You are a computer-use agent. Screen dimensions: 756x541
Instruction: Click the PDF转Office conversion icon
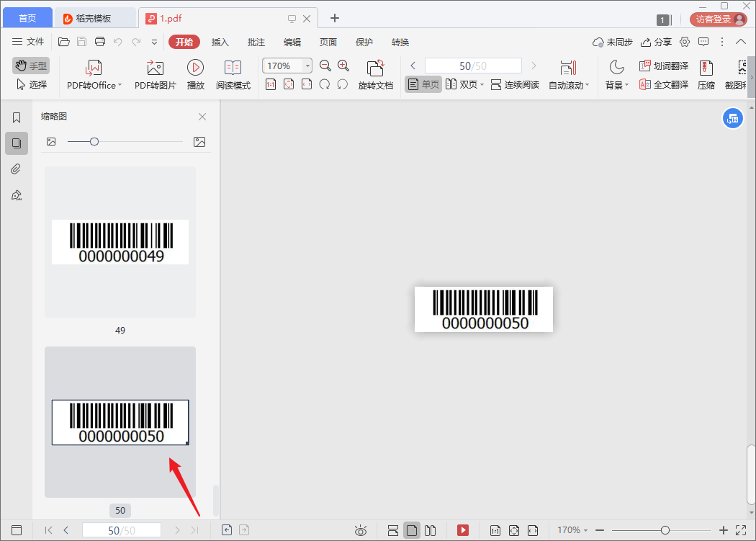(x=94, y=68)
